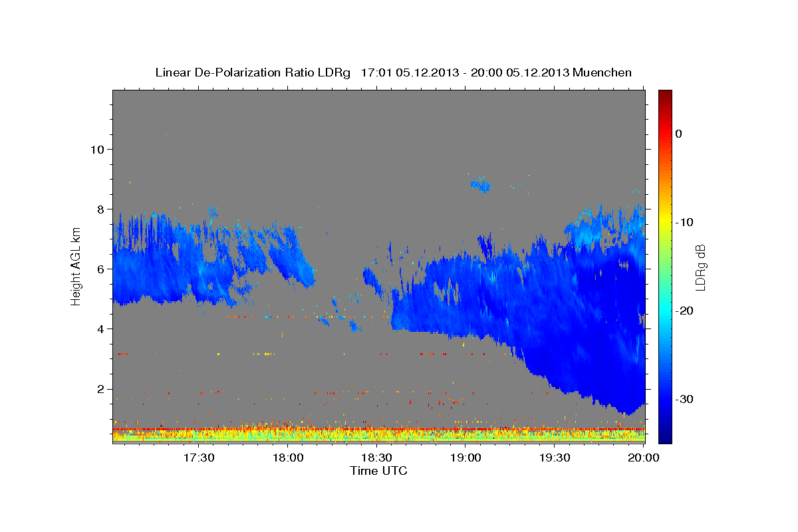The image size is (798, 532).
Task: Click the 18:30 time tick label
Action: coord(377,458)
